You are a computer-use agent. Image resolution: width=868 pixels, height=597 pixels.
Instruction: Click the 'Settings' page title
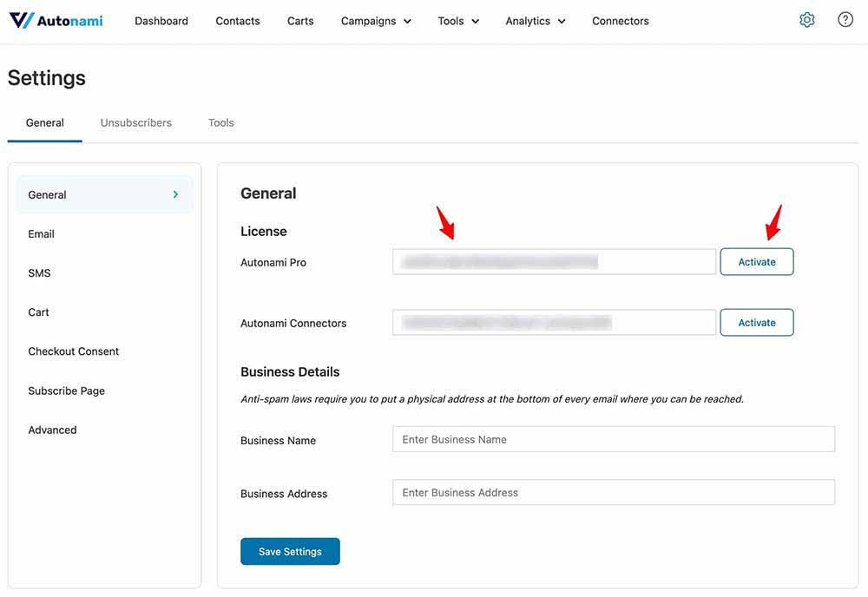coord(47,77)
